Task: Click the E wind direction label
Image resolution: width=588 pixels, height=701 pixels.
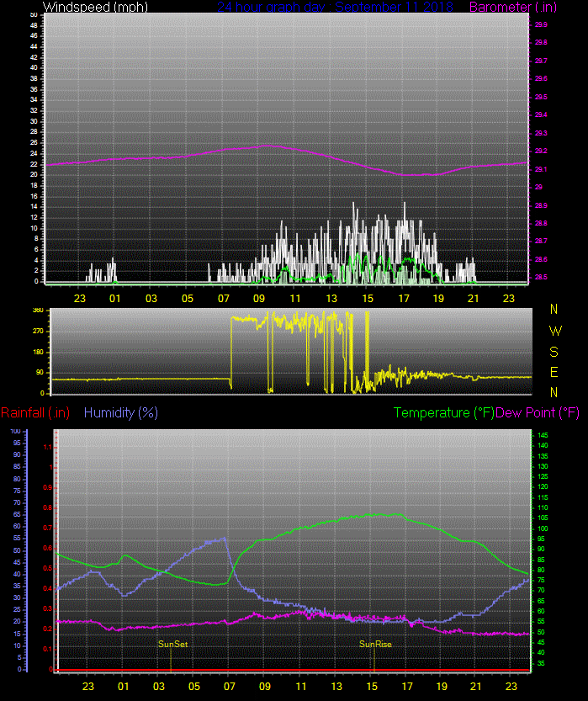Action: click(x=554, y=372)
